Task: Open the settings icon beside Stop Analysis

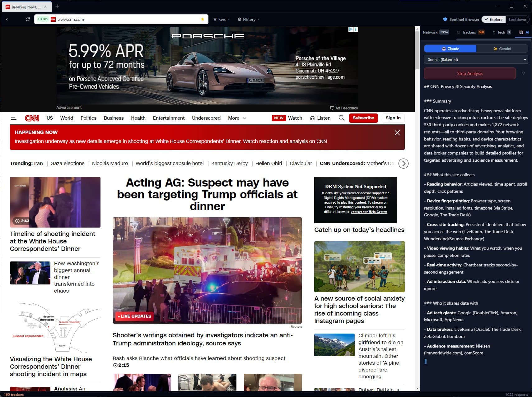Action: (523, 73)
